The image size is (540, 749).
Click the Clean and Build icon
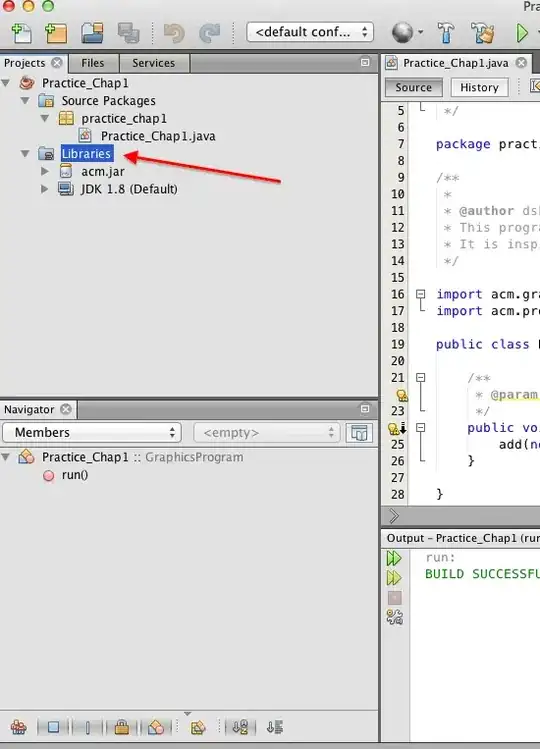click(x=482, y=33)
